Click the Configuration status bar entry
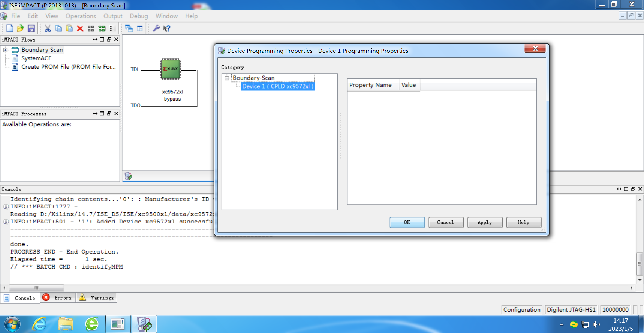The image size is (644, 333). pyautogui.click(x=522, y=309)
